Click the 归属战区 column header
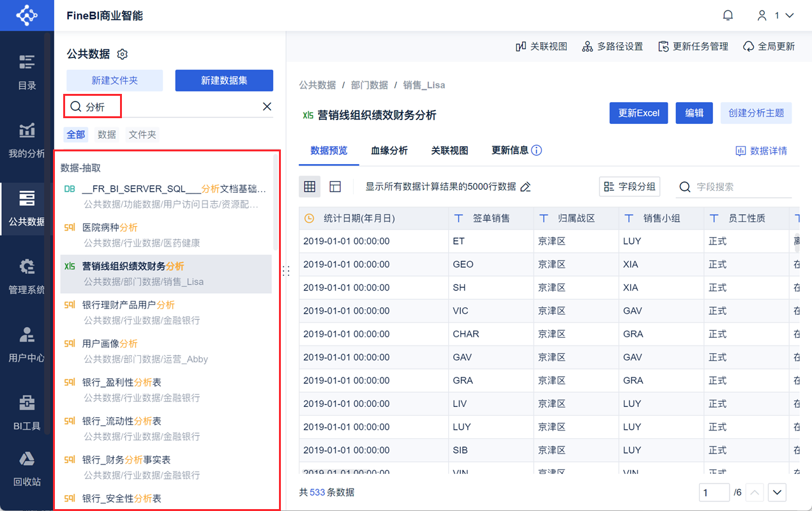Viewport: 812px width, 511px height. 576,218
